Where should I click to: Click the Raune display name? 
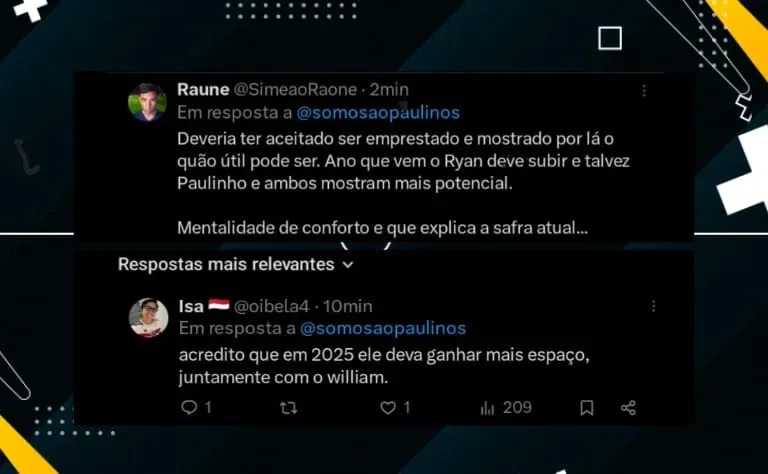coord(203,90)
